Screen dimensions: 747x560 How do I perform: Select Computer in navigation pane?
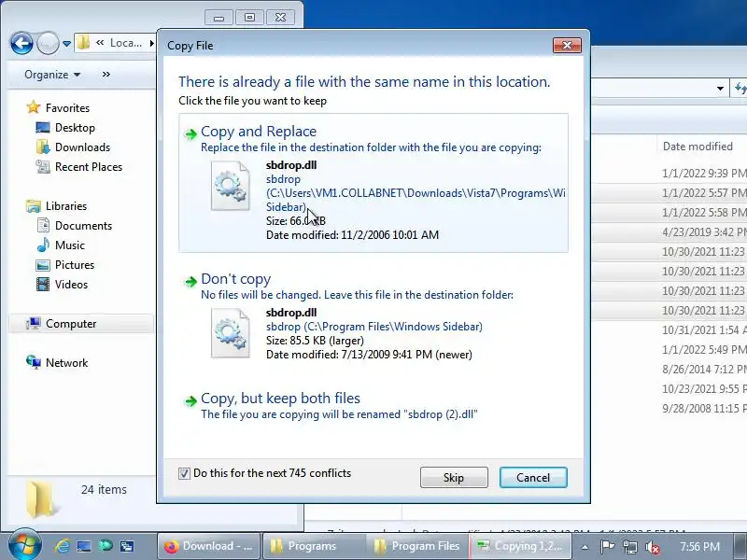(71, 323)
